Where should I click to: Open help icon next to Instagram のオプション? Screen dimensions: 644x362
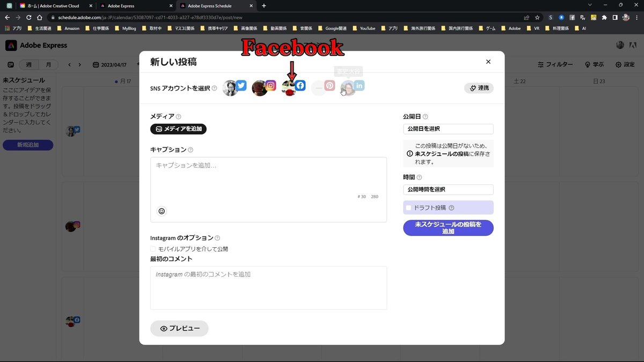pyautogui.click(x=217, y=238)
